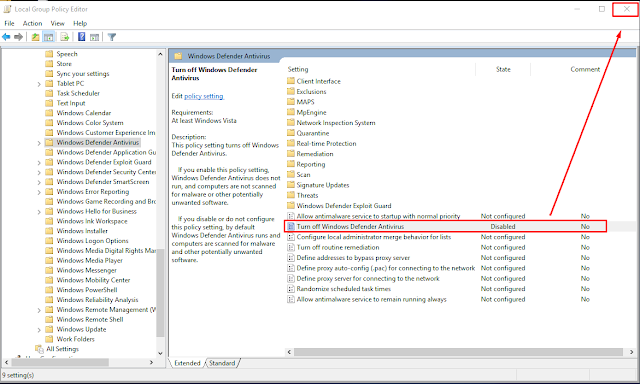This screenshot has width=640, height=384.
Task: Click settings list horizontal scroll right arrow
Action: coord(631,352)
